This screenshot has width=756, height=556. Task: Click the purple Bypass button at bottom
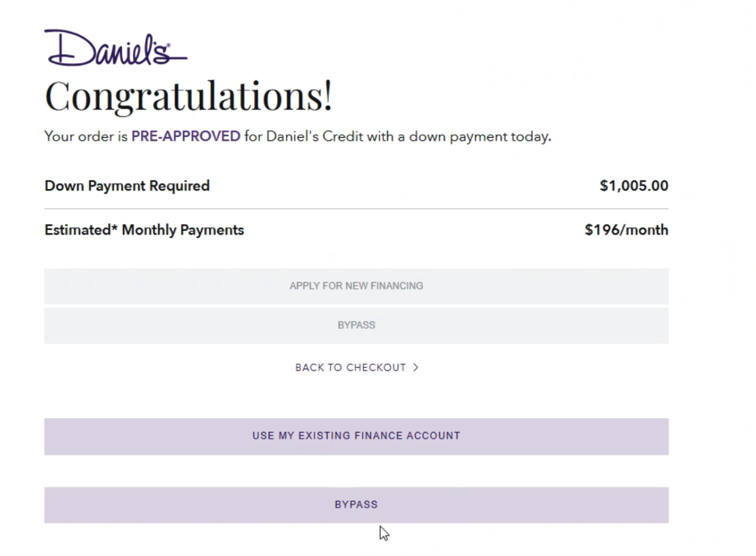[x=356, y=505]
